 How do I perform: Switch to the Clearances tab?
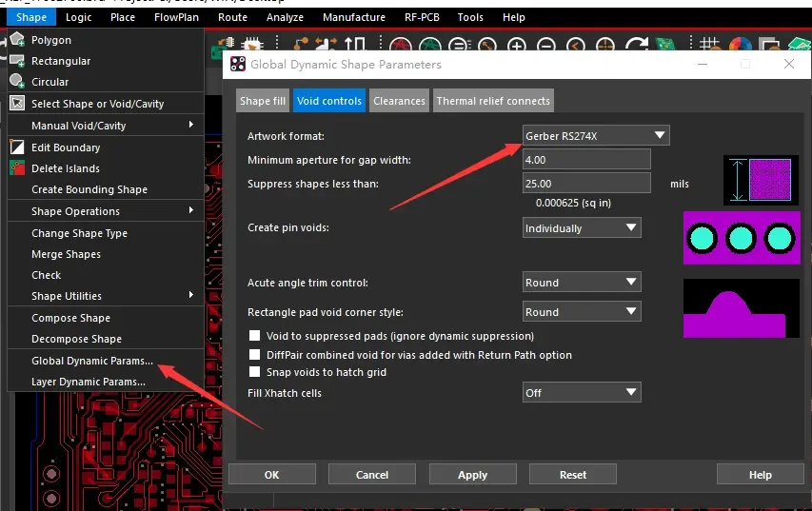[x=399, y=101]
